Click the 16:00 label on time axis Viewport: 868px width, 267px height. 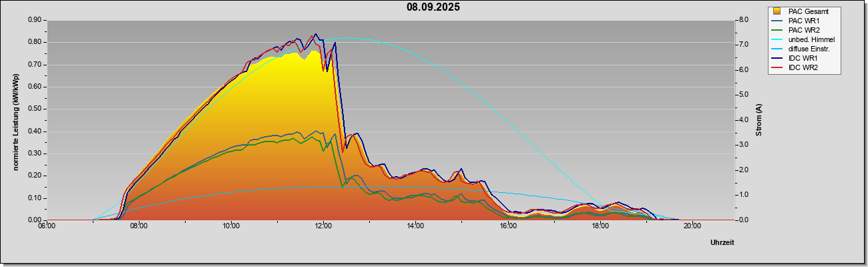[x=507, y=226]
